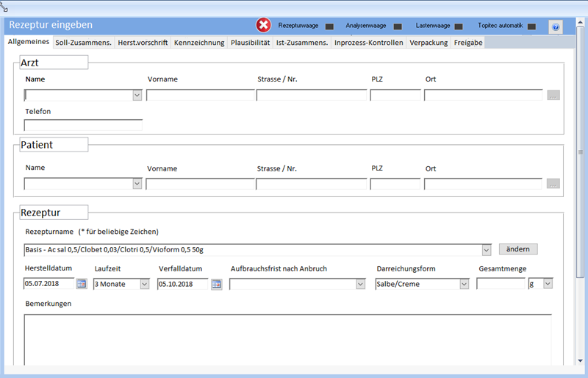Toggle the Lastenwaage indicator

click(x=459, y=26)
